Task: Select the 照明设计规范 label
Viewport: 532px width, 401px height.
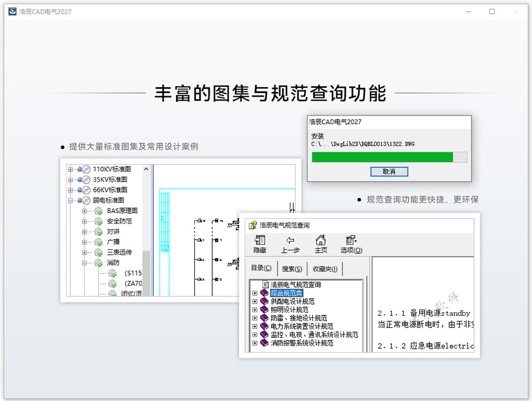Action: pos(289,310)
